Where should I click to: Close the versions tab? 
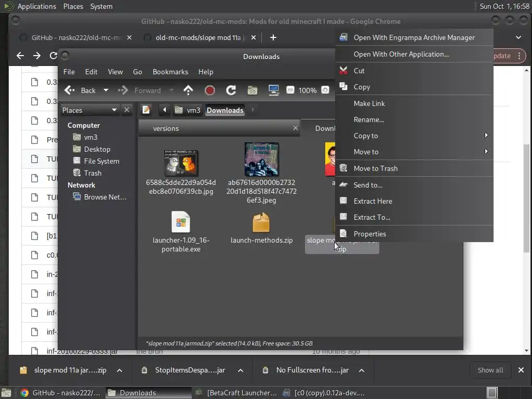click(296, 128)
